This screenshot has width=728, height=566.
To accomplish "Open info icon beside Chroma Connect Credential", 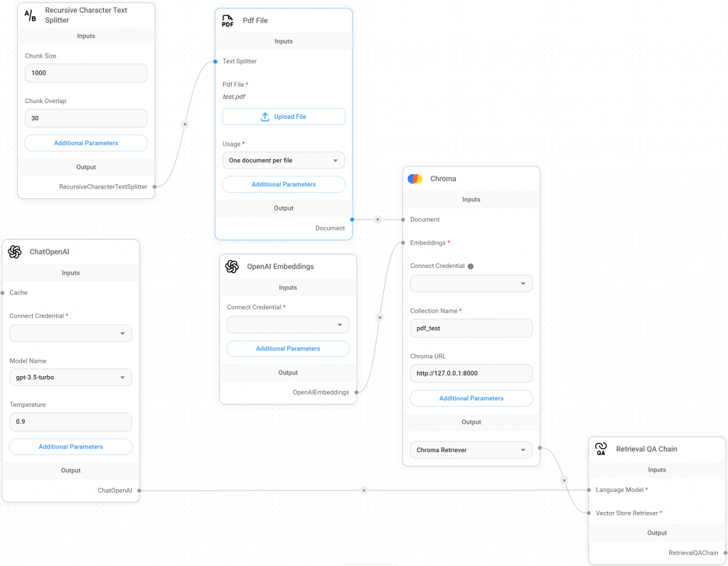I will (471, 266).
